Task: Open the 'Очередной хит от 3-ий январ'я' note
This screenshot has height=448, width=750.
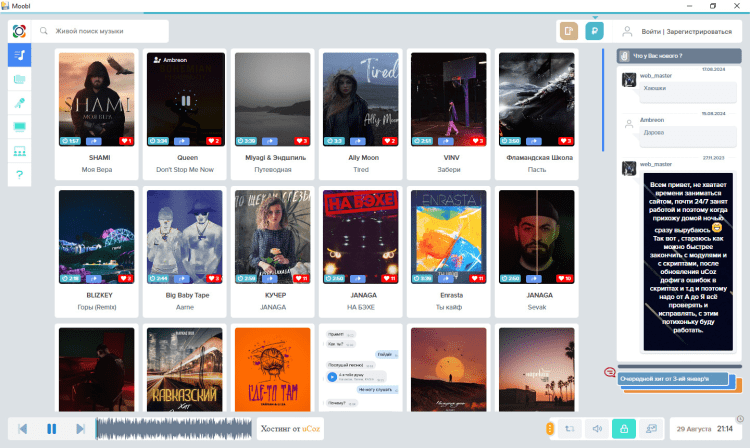Action: (673, 379)
